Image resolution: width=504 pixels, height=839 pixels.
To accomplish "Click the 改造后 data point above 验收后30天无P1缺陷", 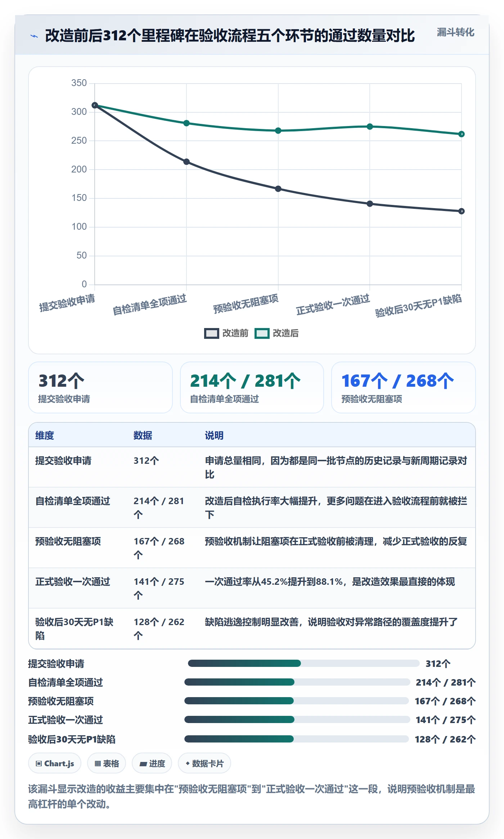I will coord(462,134).
